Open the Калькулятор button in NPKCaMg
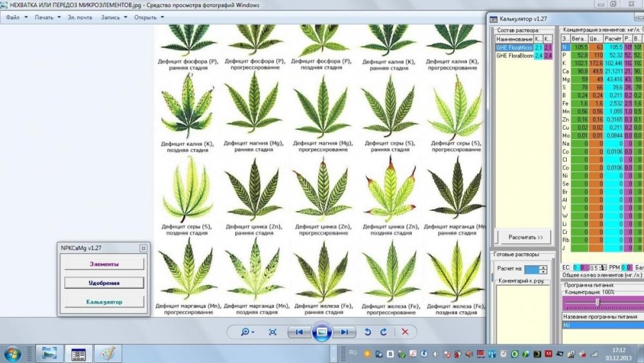The height and width of the screenshot is (363, 644). [104, 302]
